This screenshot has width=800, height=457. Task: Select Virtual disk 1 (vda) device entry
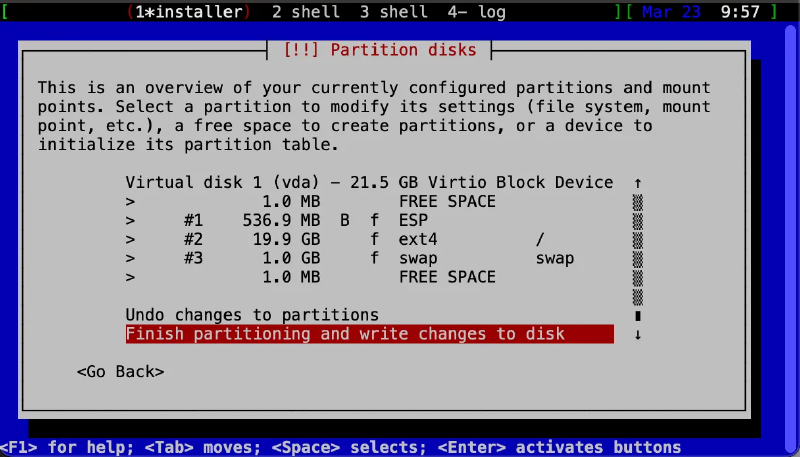[x=369, y=183]
